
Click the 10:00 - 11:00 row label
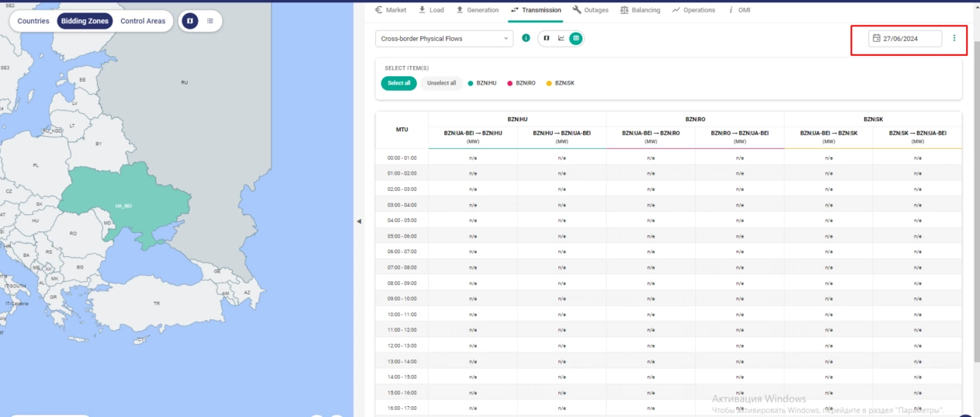pyautogui.click(x=401, y=314)
